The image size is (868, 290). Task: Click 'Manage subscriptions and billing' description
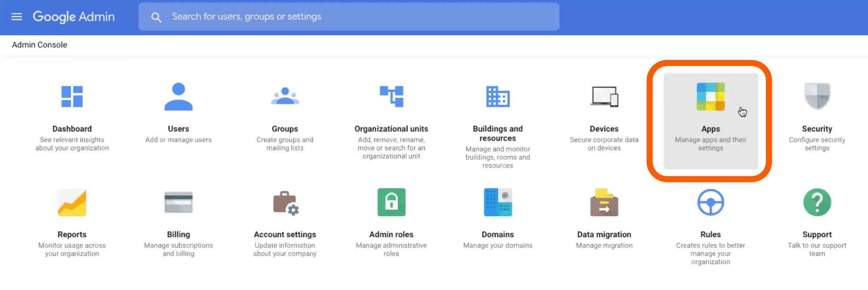[x=179, y=249]
